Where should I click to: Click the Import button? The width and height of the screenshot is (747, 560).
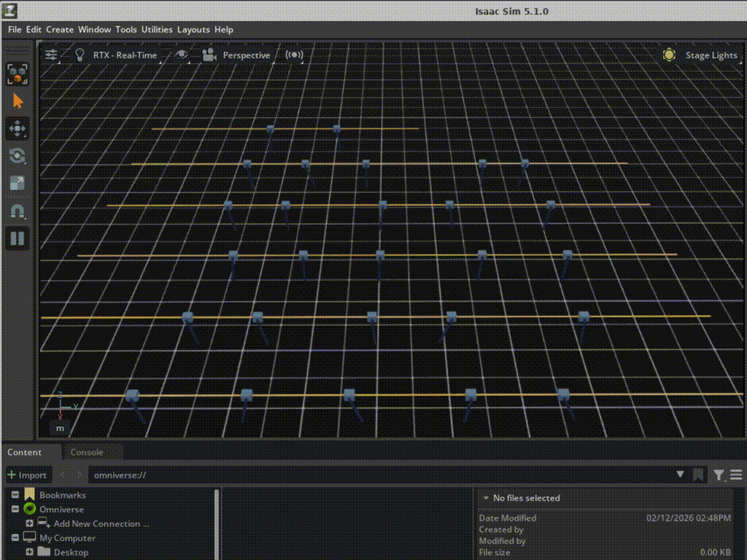(x=27, y=475)
